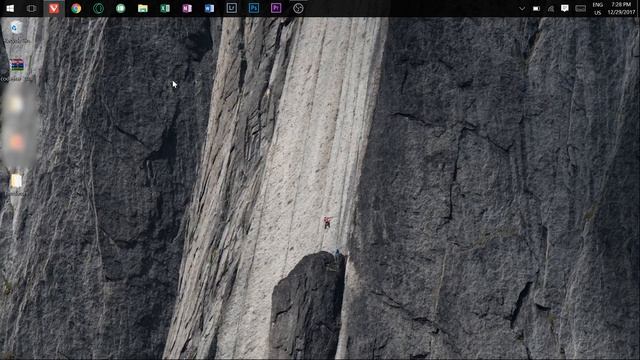Image resolution: width=640 pixels, height=360 pixels.
Task: Launch Google Chrome from the taskbar
Action: [76, 8]
